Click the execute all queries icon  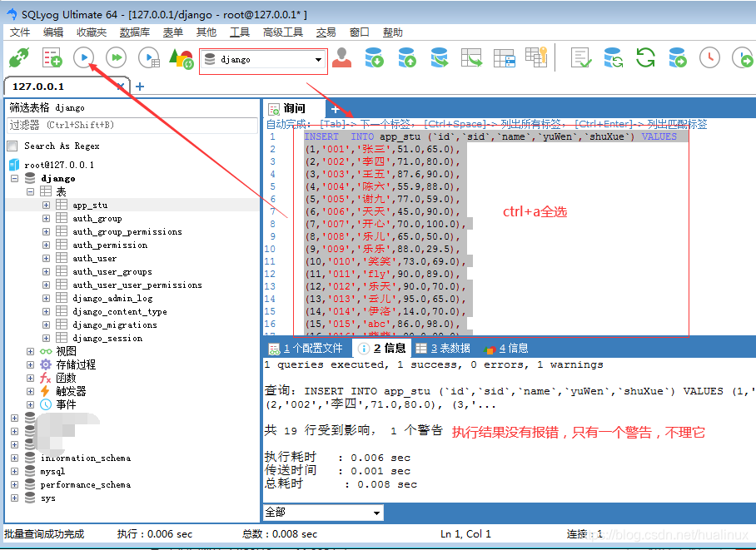117,58
